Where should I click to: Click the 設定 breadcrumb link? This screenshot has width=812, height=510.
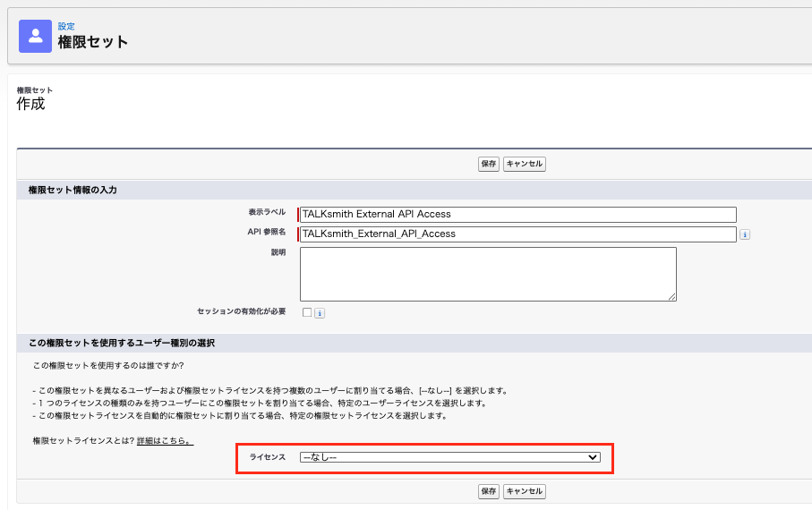(66, 27)
